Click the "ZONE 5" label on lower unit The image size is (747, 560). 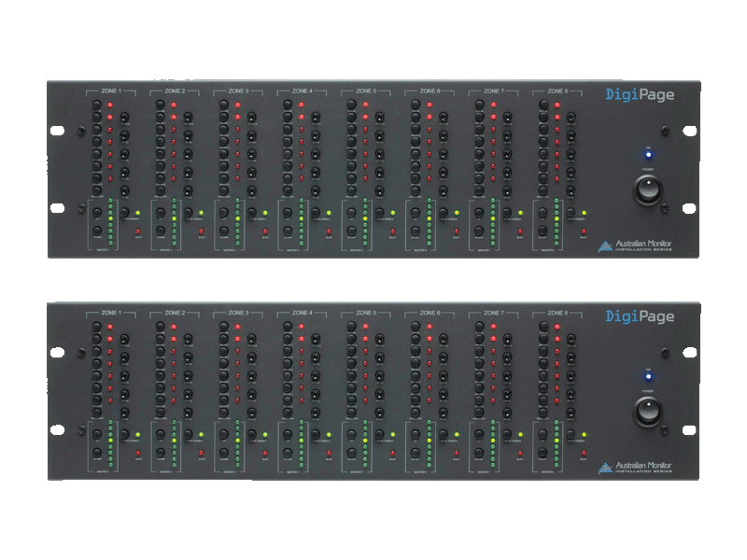[x=366, y=313]
